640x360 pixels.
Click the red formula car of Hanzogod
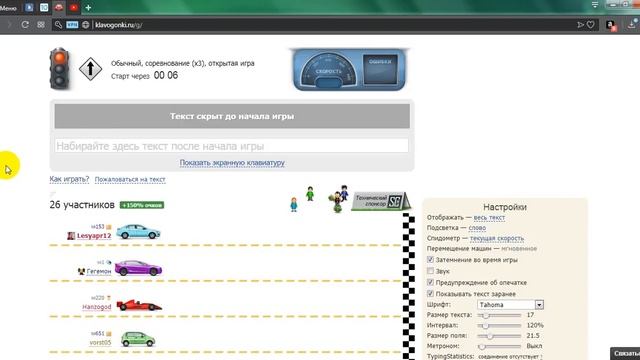(x=139, y=305)
